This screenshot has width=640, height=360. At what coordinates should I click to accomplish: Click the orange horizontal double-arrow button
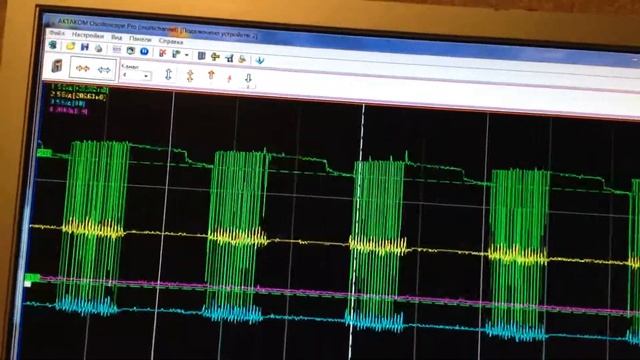[83, 69]
